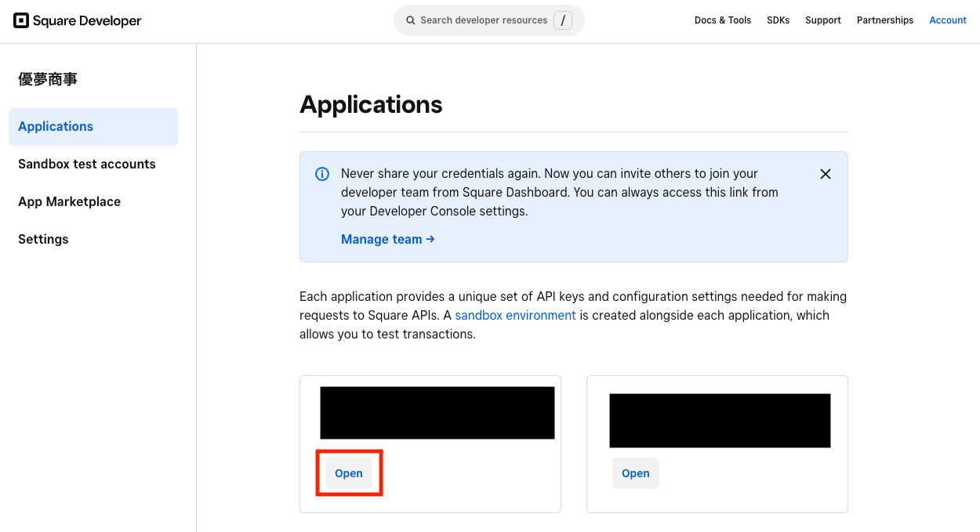Viewport: 980px width, 532px height.
Task: Open the Partnerships navigation link
Action: pyautogui.click(x=885, y=20)
